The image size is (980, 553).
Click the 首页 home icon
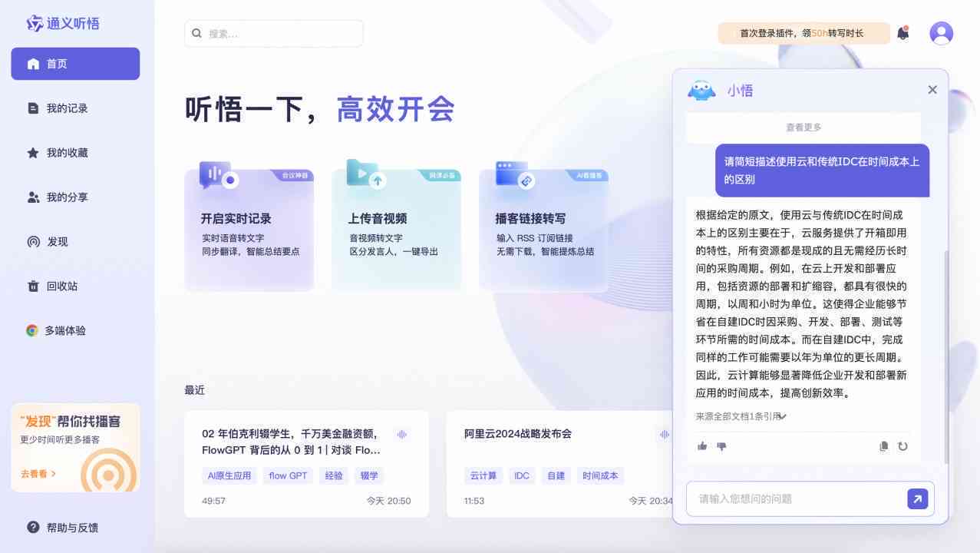(33, 64)
